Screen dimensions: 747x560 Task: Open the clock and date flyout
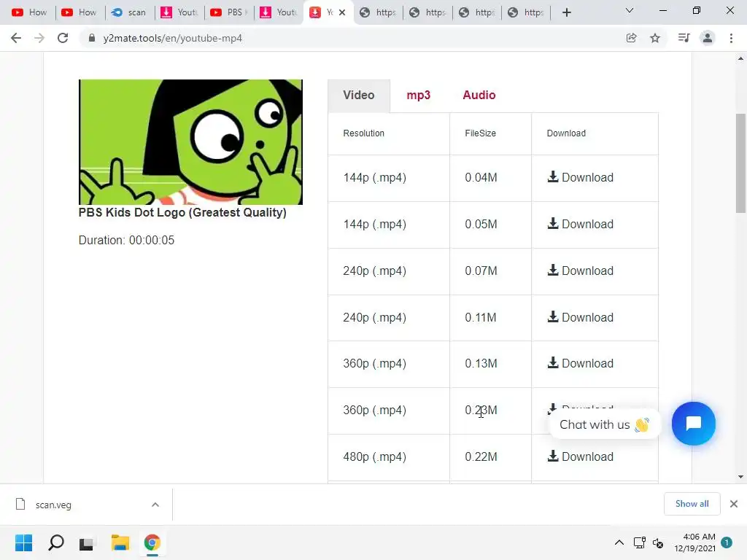[694, 542]
